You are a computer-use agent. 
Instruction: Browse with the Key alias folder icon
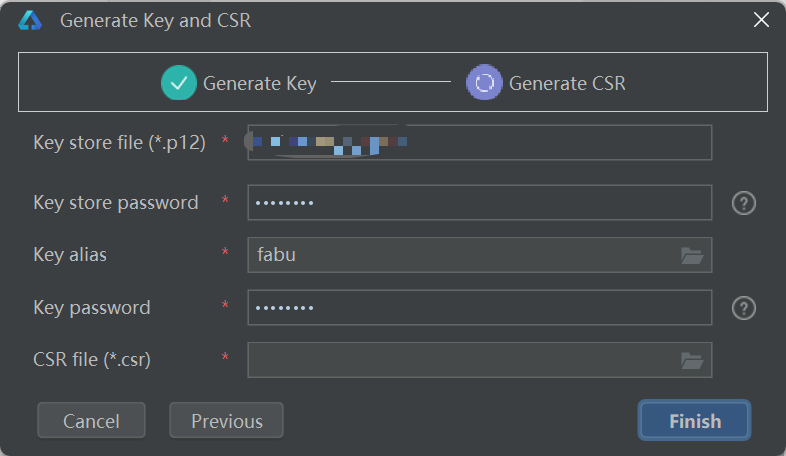[x=692, y=255]
